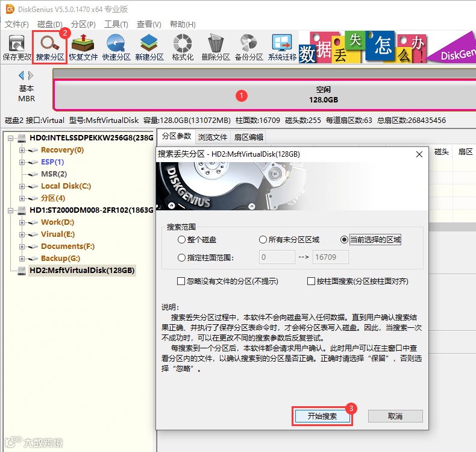Open the 搜索分区 search partition tool
476x452 pixels.
[50, 48]
